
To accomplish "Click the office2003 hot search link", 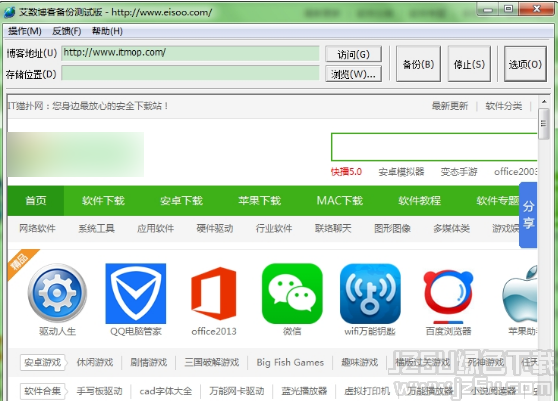I will [x=516, y=172].
